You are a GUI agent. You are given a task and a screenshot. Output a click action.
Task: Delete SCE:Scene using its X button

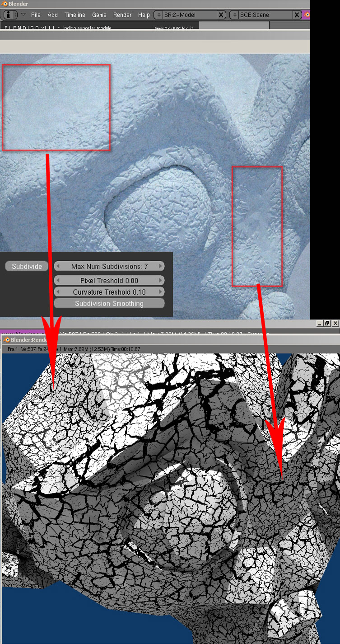coord(297,15)
